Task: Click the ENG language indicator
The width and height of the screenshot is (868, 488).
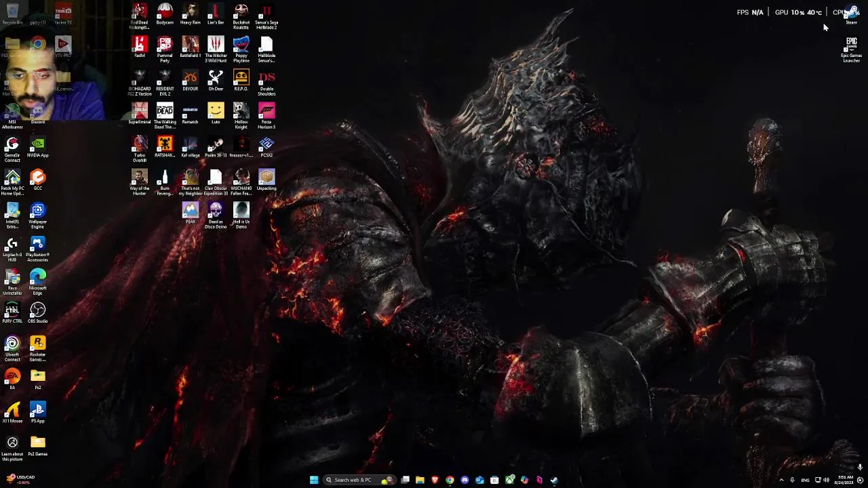Action: (x=805, y=480)
